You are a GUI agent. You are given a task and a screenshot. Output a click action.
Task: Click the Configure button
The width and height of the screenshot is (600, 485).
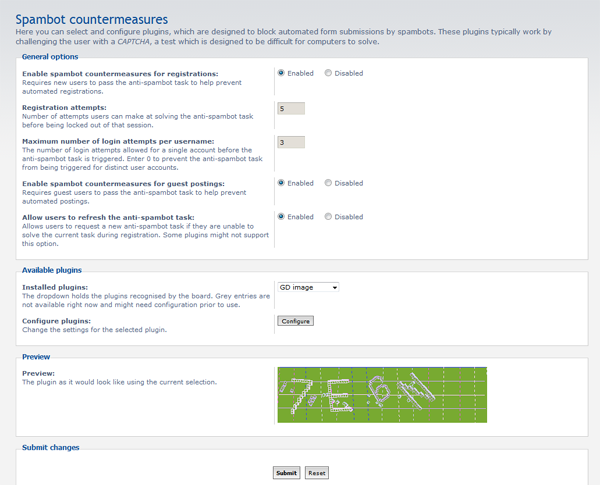pyautogui.click(x=295, y=321)
